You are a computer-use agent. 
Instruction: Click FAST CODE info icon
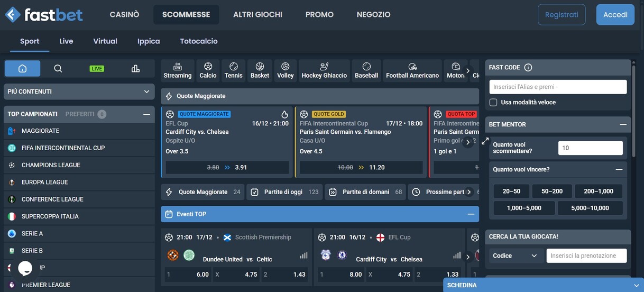(528, 68)
